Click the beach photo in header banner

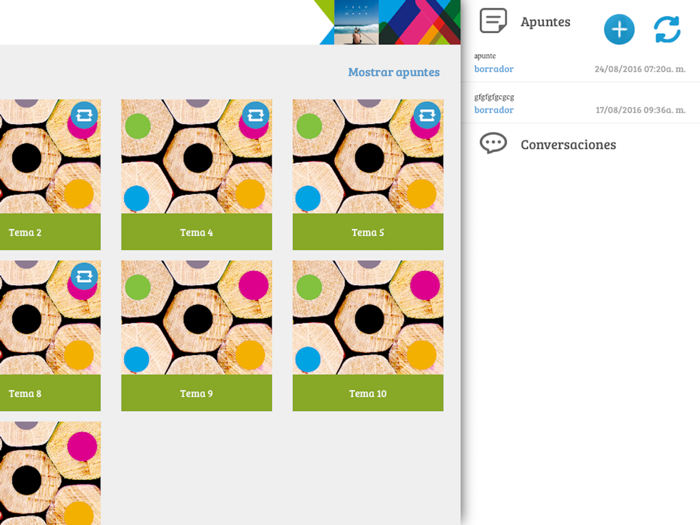tap(356, 22)
